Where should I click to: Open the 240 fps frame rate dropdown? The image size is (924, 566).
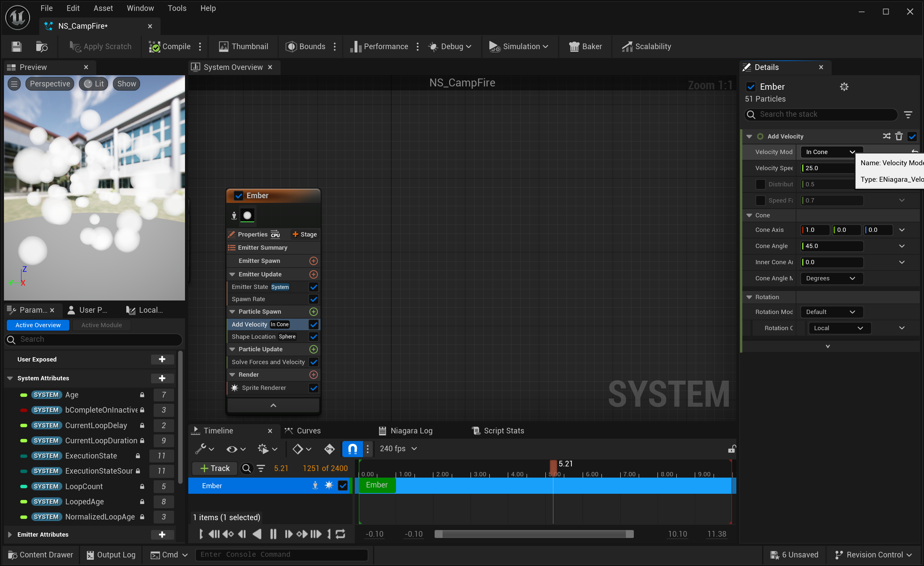click(398, 449)
